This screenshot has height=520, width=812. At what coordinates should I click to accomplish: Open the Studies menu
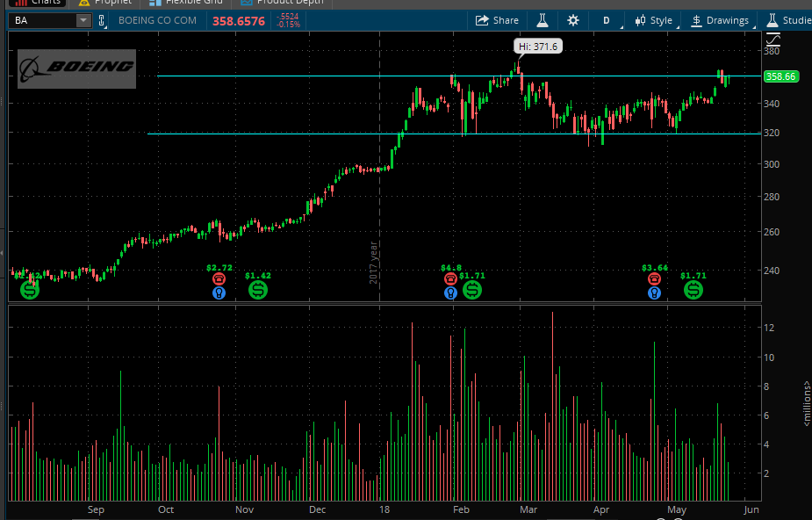pos(788,20)
